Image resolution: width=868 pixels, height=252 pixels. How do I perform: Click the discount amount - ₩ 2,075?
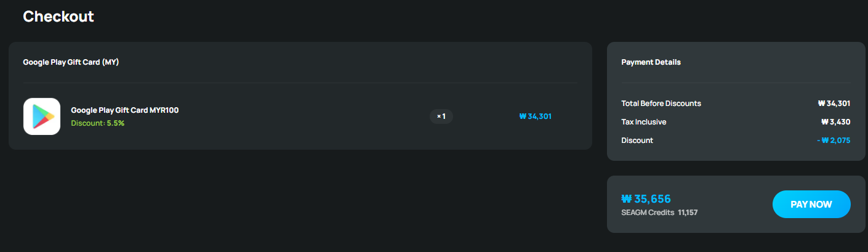click(x=834, y=140)
